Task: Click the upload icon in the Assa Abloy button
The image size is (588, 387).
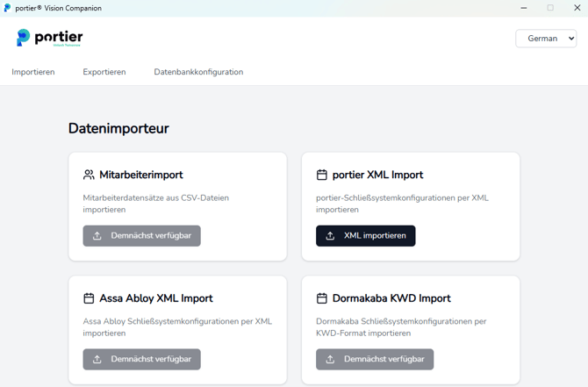Action: click(97, 360)
